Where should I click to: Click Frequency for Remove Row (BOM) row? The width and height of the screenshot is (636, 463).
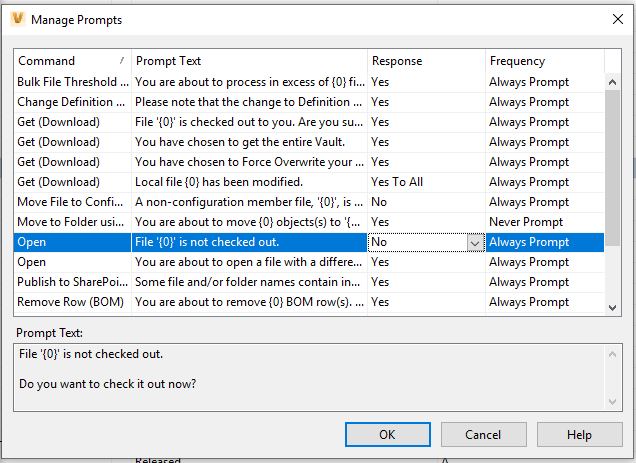point(545,302)
